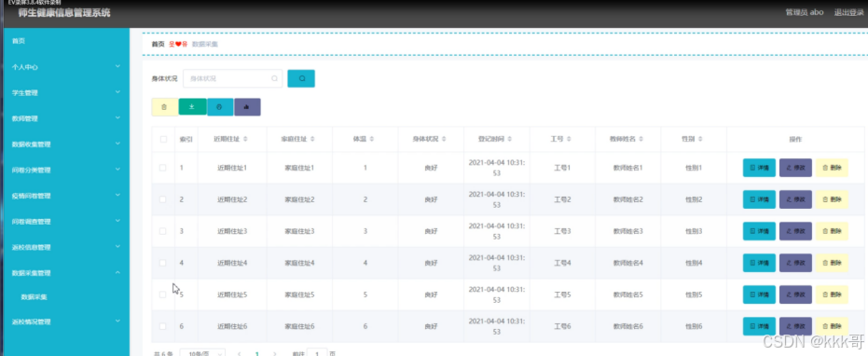Open 详情 for row 工号2

coord(759,199)
